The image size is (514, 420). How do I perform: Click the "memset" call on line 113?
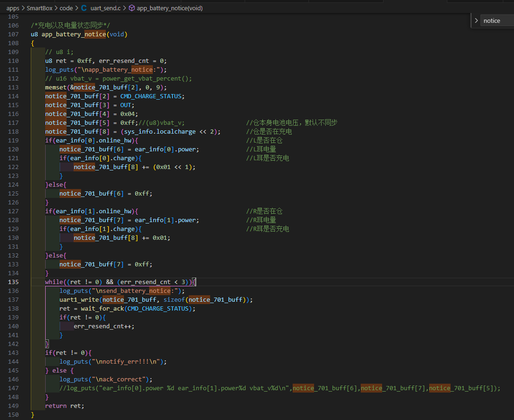tap(56, 87)
